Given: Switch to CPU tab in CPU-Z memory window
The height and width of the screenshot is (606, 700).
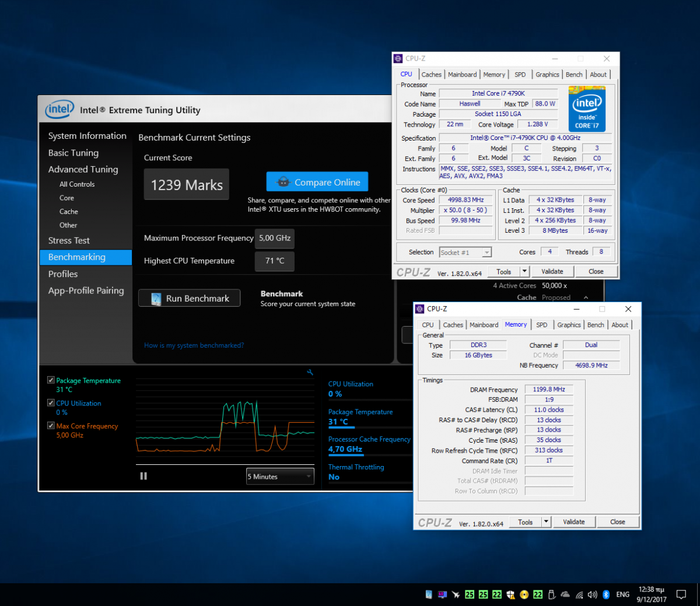Looking at the screenshot, I should point(428,325).
